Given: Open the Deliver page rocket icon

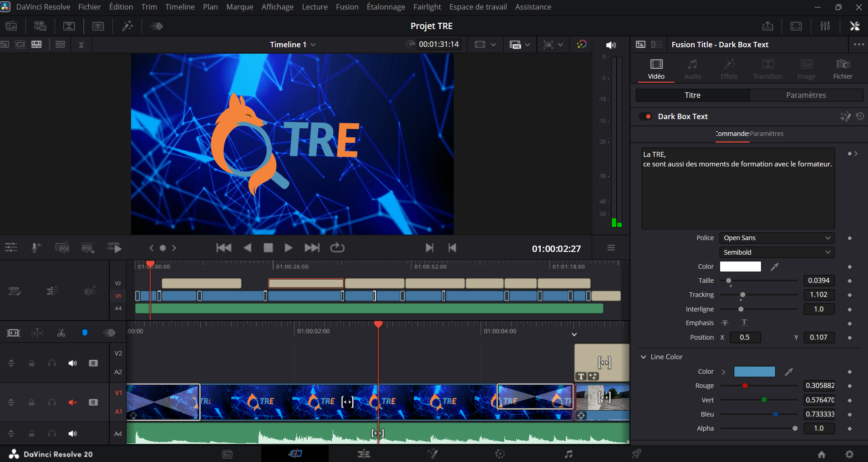Looking at the screenshot, I should (636, 454).
